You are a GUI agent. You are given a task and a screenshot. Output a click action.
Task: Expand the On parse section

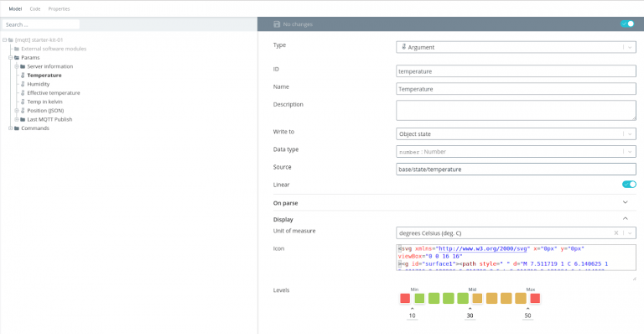pyautogui.click(x=454, y=202)
